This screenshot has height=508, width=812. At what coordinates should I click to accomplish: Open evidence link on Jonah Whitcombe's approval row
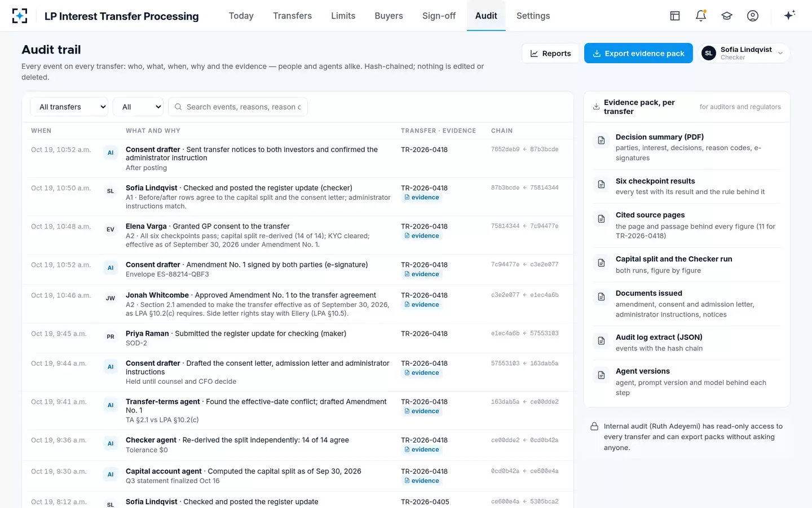(422, 305)
